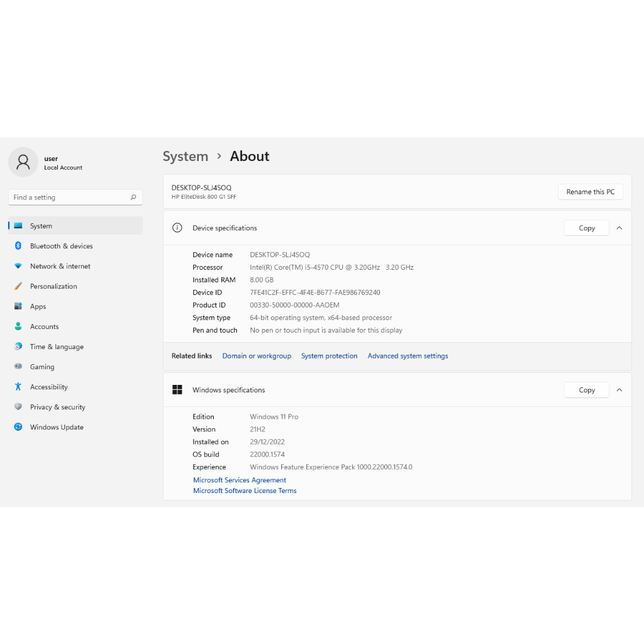Open Personalization settings

[x=75, y=286]
